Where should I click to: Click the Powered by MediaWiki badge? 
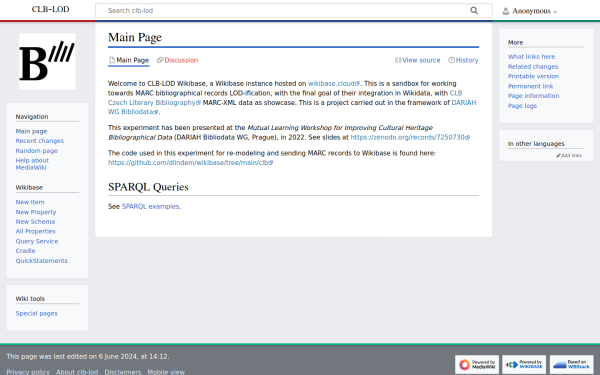point(477,364)
